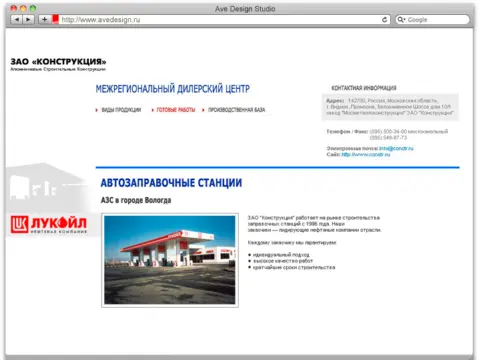Viewport: 480px width, 360px height.
Task: Click the Ave Design Studio window title
Action: pos(245,9)
